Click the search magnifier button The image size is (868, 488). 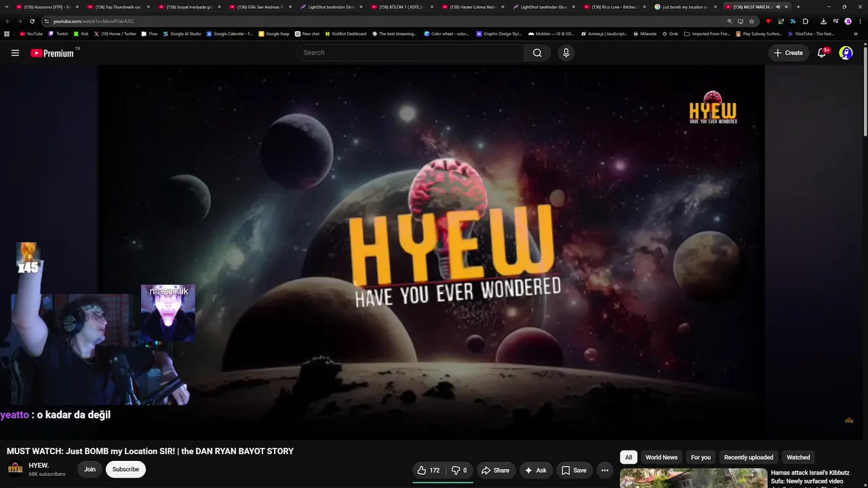537,53
